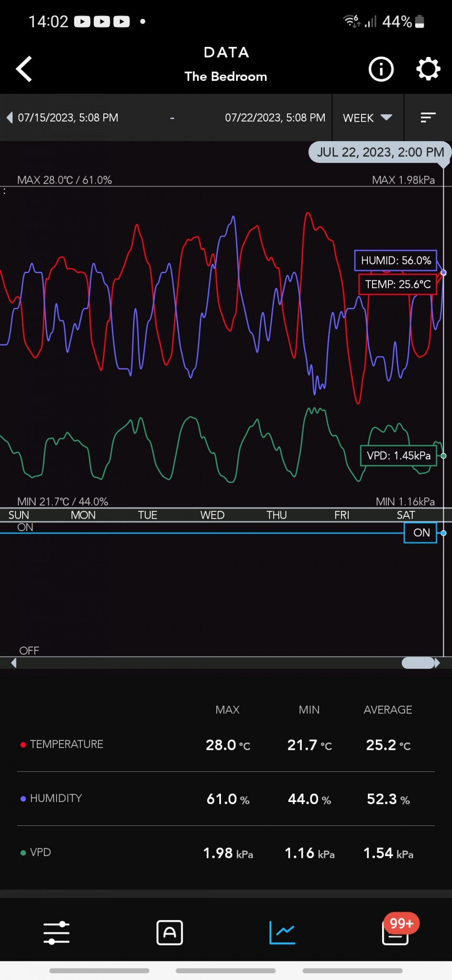Tap the back arrow icon

[x=24, y=69]
